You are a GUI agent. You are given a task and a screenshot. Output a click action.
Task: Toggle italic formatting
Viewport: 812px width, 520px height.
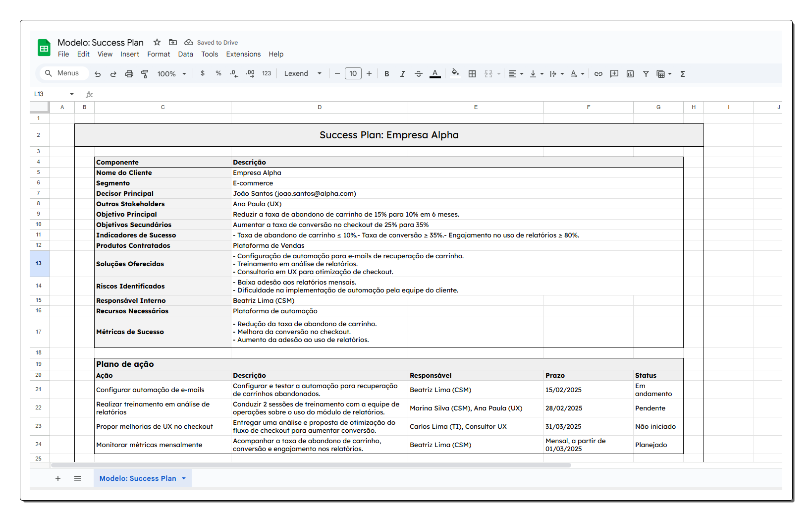click(x=403, y=74)
